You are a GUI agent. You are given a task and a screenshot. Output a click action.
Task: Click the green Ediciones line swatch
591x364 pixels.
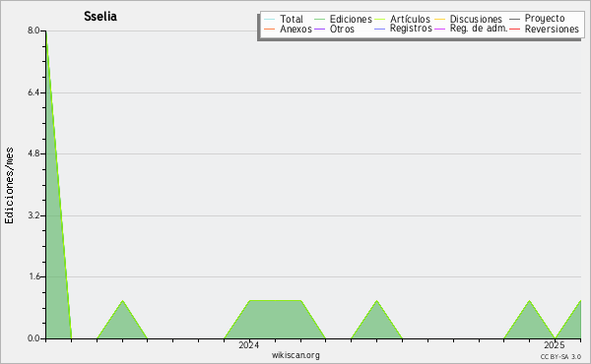pos(319,20)
